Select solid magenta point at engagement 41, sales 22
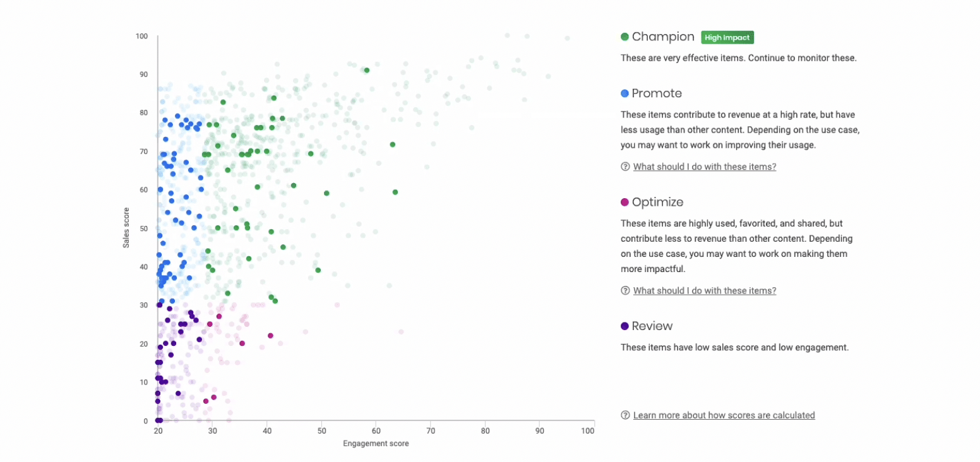 click(x=270, y=336)
